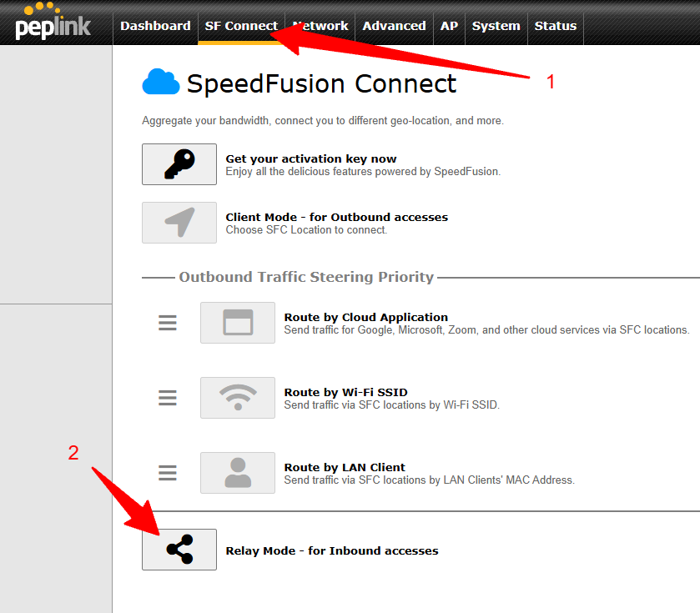Click the blue SpeedFusion cloud icon
The height and width of the screenshot is (613, 700).
(x=161, y=82)
